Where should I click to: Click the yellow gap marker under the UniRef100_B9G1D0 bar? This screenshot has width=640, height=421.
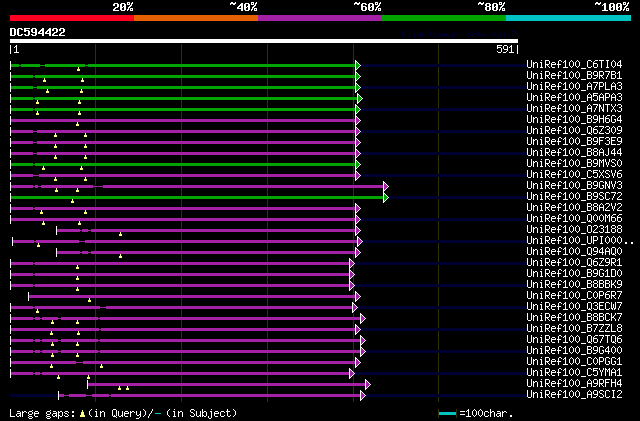78,278
